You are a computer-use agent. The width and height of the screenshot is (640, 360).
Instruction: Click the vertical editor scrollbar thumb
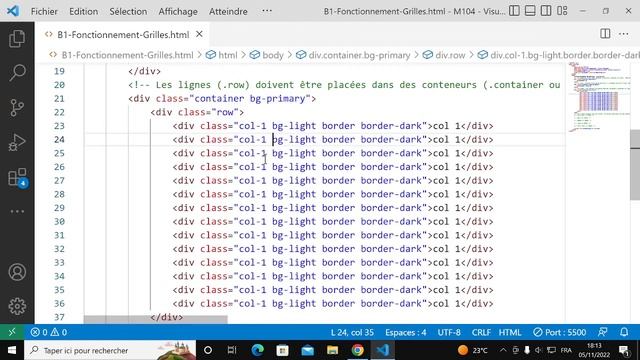[635, 164]
